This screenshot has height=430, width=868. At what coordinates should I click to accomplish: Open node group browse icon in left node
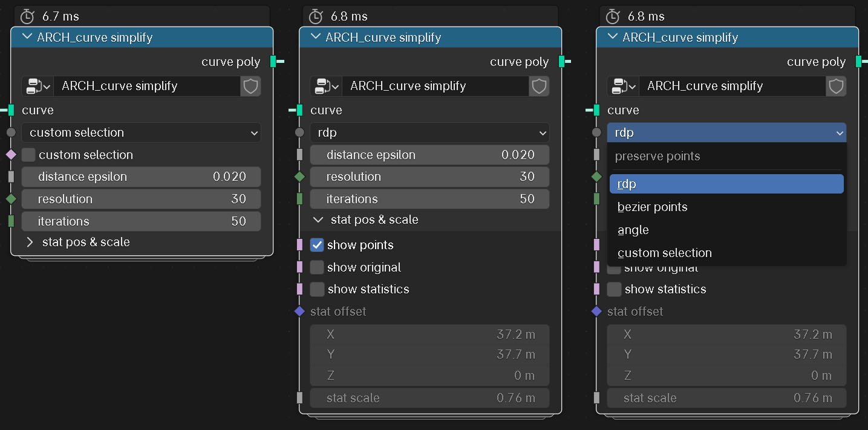coord(38,86)
